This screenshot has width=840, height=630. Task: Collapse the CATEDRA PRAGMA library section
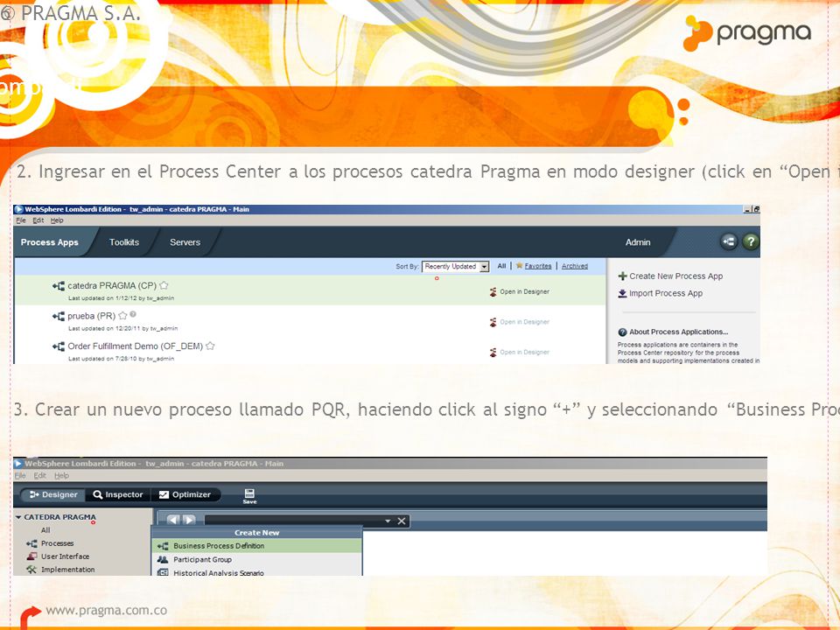point(18,517)
